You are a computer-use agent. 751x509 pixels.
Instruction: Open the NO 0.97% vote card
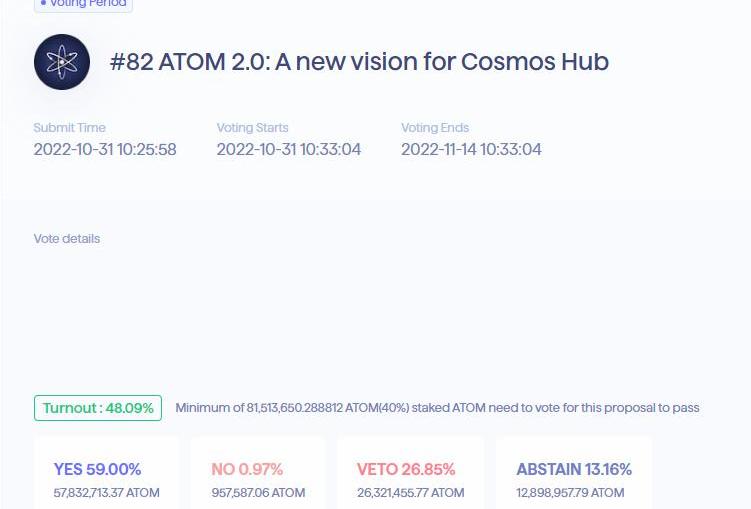258,474
